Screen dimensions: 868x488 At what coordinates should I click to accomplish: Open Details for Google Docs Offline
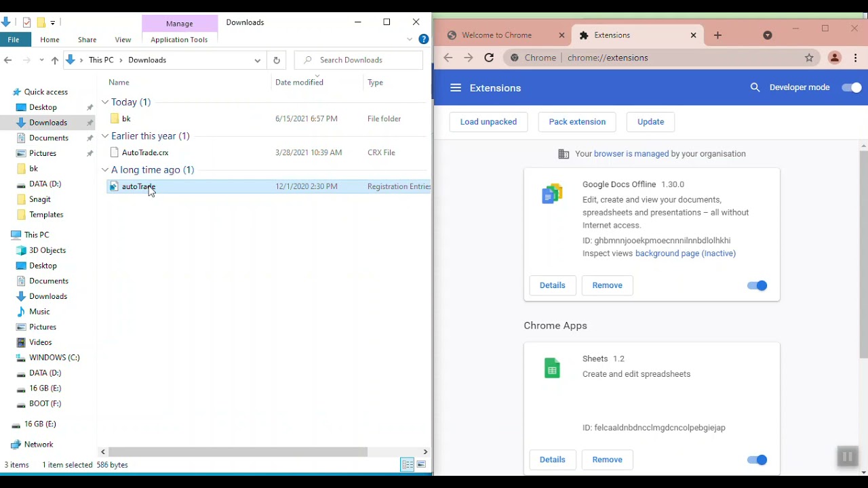[552, 285]
